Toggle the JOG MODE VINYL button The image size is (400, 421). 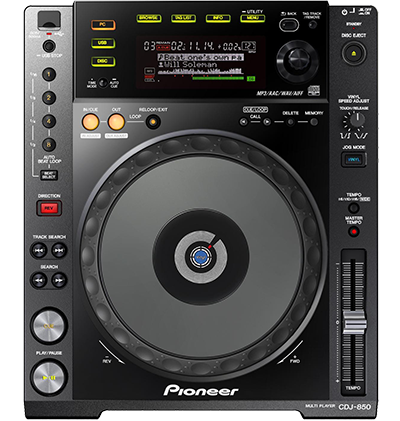[354, 160]
